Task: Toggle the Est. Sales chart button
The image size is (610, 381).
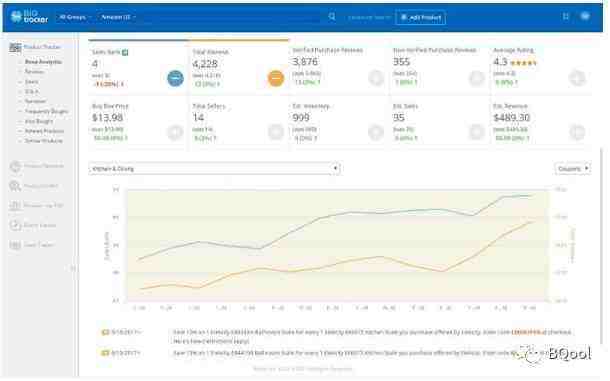Action: click(x=477, y=132)
